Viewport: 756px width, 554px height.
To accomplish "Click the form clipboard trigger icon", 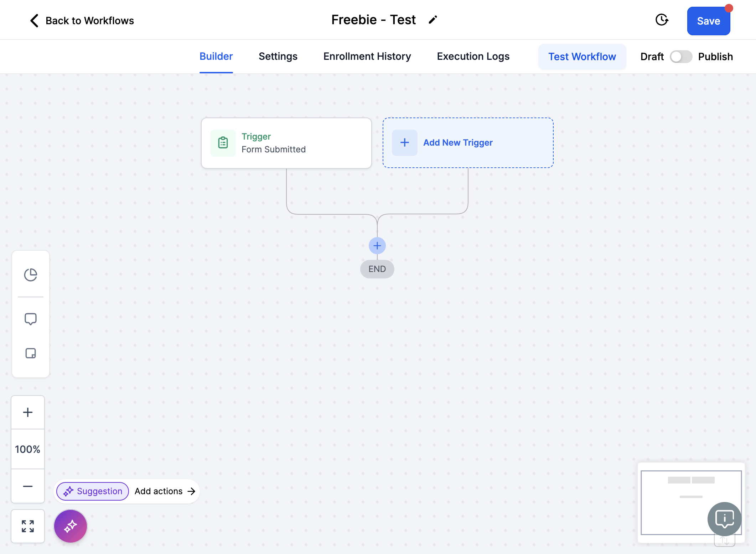I will click(x=223, y=143).
